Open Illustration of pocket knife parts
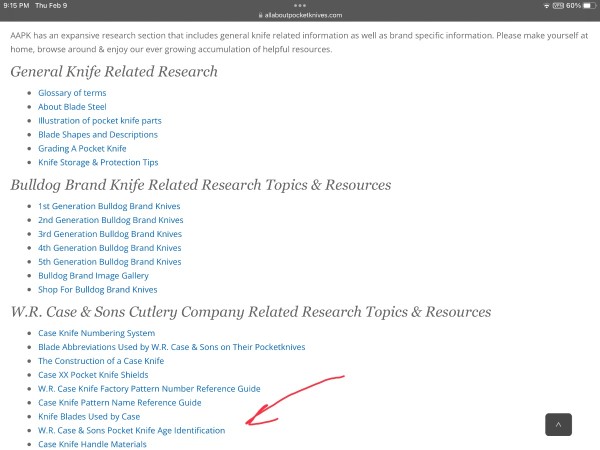 point(99,121)
